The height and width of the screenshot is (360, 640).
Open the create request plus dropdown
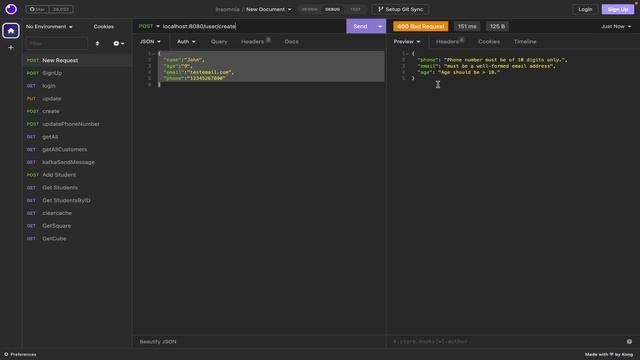119,43
